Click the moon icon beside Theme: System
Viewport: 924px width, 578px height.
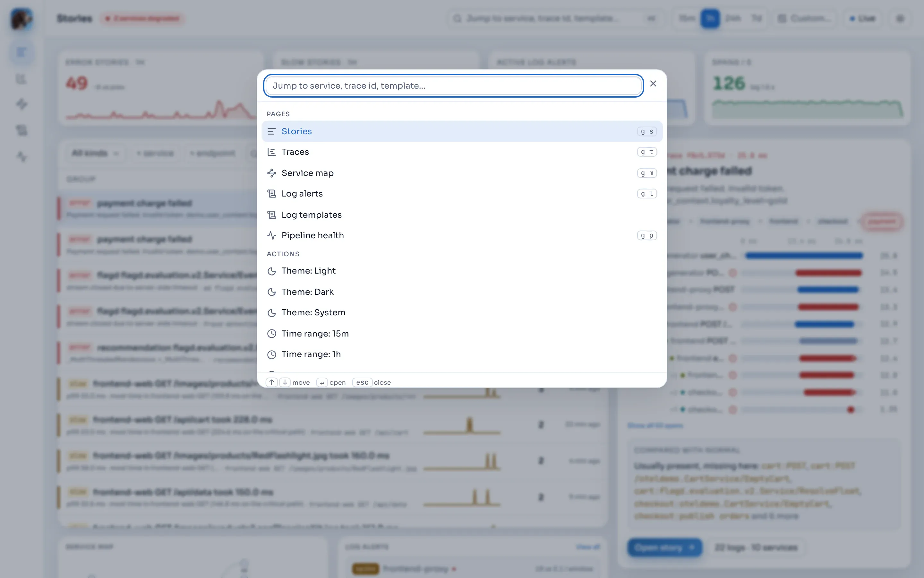pyautogui.click(x=271, y=313)
